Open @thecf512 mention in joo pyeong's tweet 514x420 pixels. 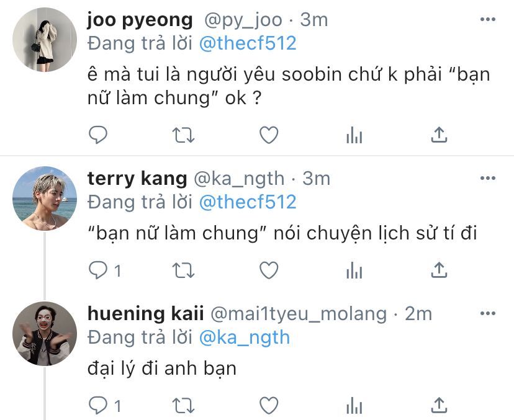click(247, 43)
